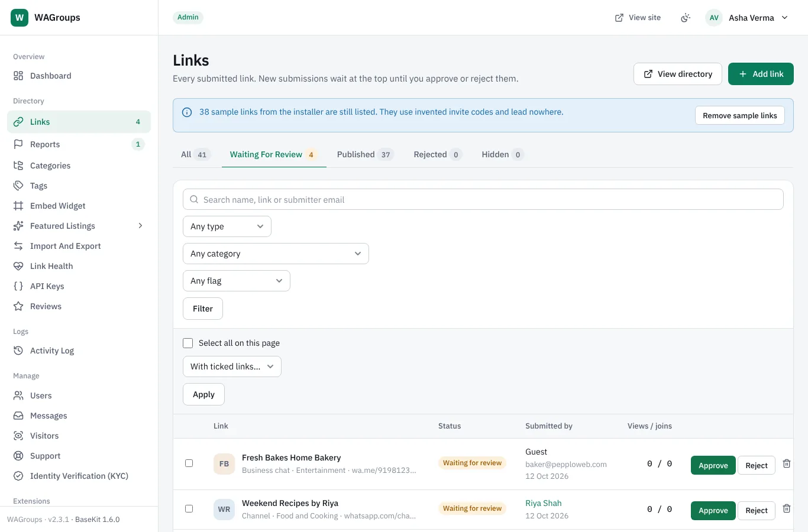
Task: Switch to the All tab
Action: coord(195,154)
